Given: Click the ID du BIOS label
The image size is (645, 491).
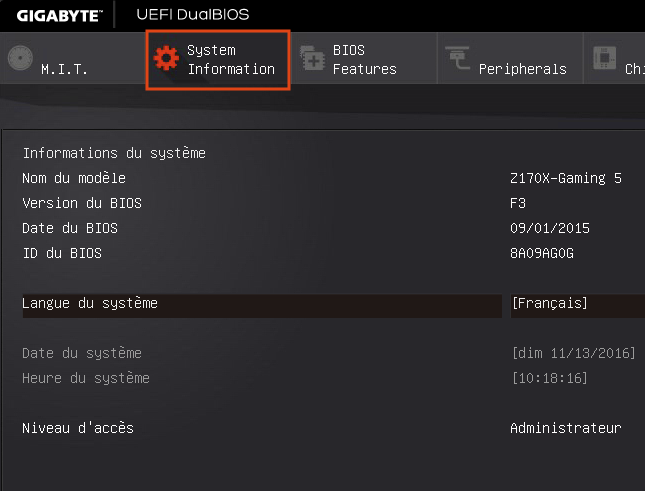Looking at the screenshot, I should [x=62, y=253].
